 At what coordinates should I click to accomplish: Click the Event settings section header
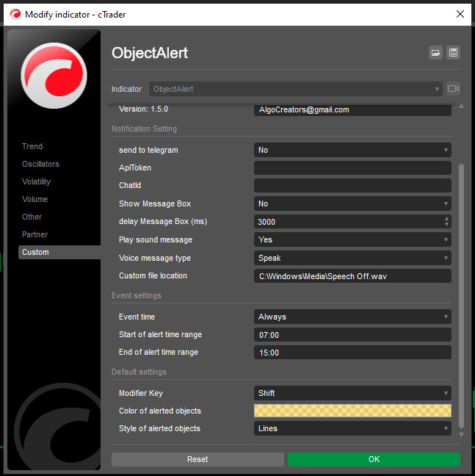(137, 295)
